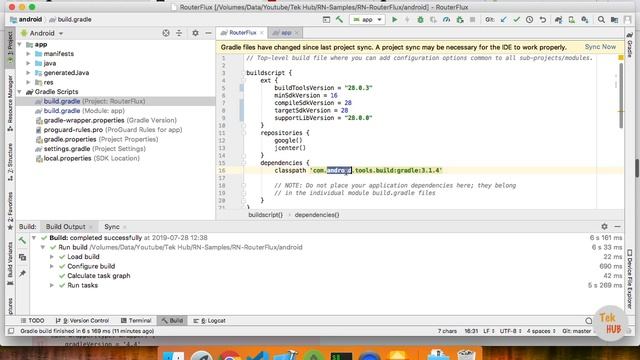The width and height of the screenshot is (640, 360).
Task: Revert changes with the undo arrow icon
Action: 543,20
